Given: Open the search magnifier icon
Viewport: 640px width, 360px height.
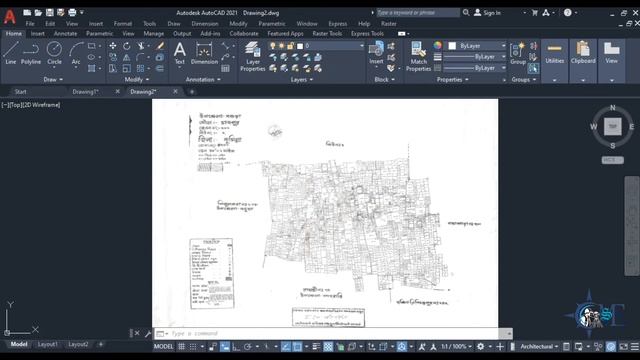Looking at the screenshot, I should point(466,13).
